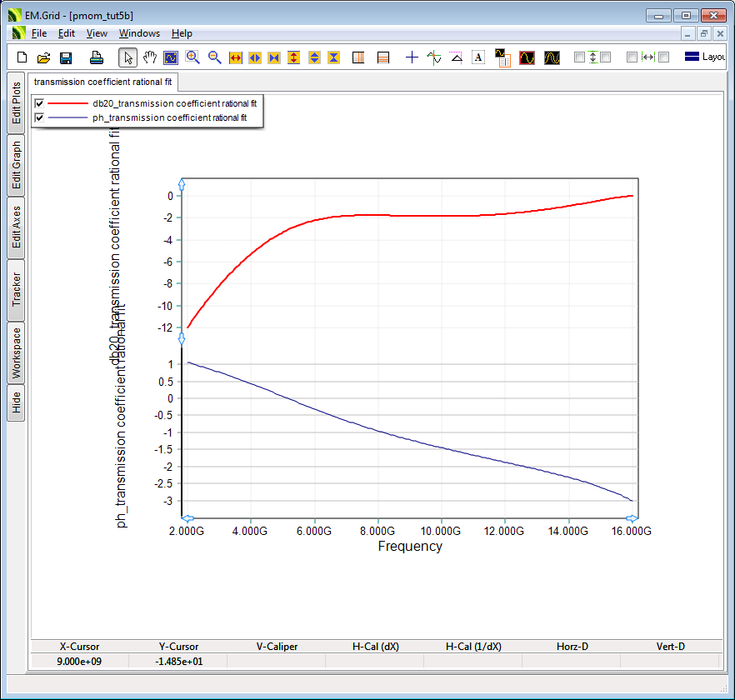
Task: Open the Tracker side panel
Action: pos(16,289)
